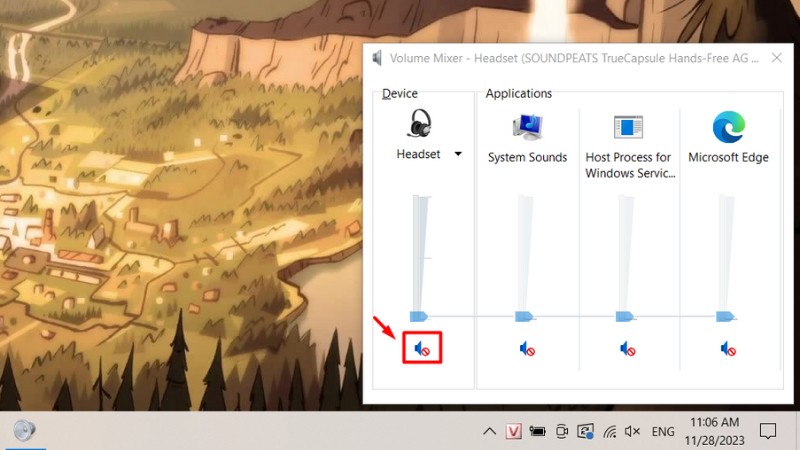Image resolution: width=800 pixels, height=450 pixels.
Task: Open the Wi-Fi network tray icon
Action: coord(610,432)
